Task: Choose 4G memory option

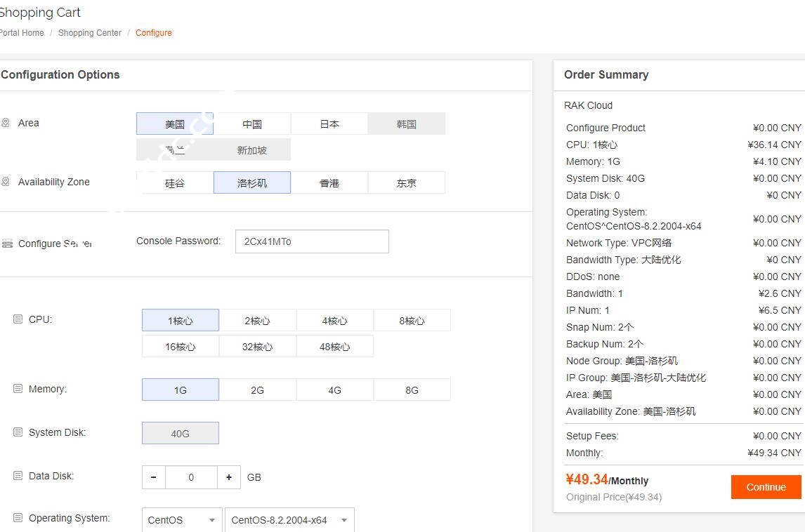Action: click(x=334, y=390)
